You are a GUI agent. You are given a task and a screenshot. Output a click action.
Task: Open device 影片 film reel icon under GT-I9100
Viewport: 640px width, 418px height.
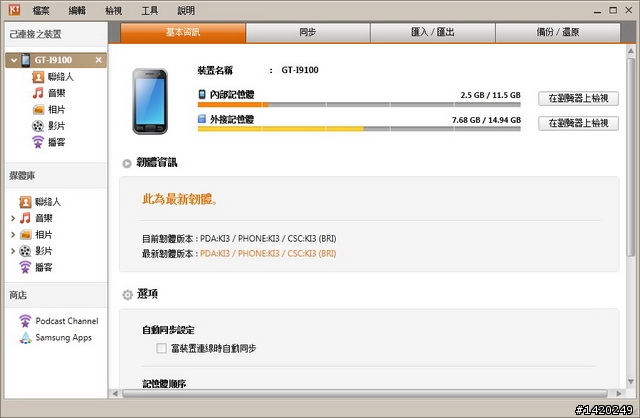tap(38, 126)
